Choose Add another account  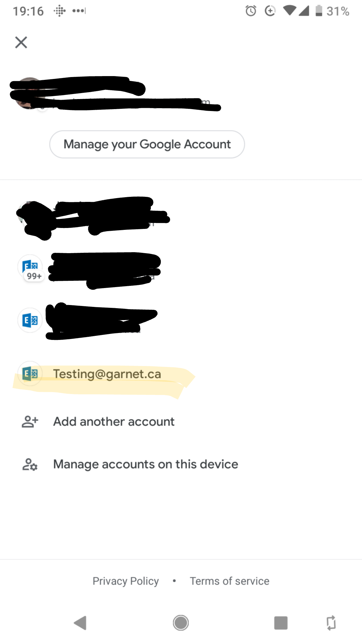click(114, 422)
